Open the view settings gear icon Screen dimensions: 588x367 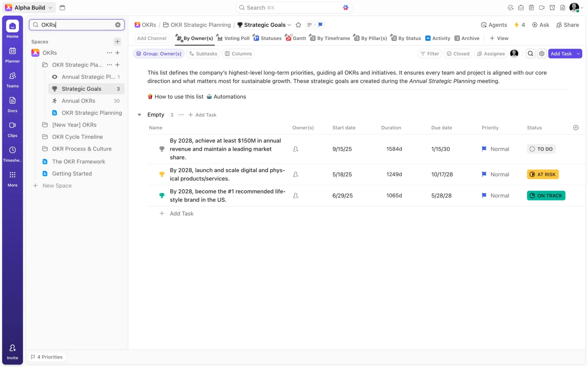click(x=542, y=54)
